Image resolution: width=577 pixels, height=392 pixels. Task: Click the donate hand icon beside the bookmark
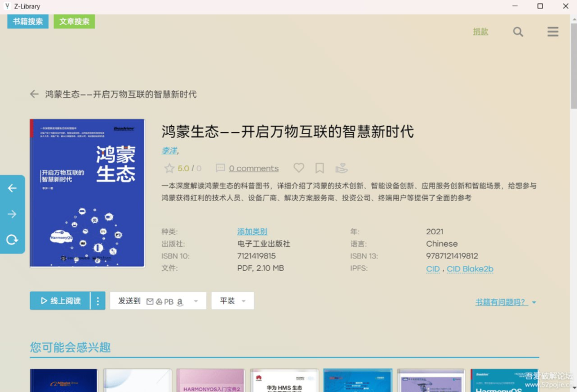pyautogui.click(x=341, y=168)
